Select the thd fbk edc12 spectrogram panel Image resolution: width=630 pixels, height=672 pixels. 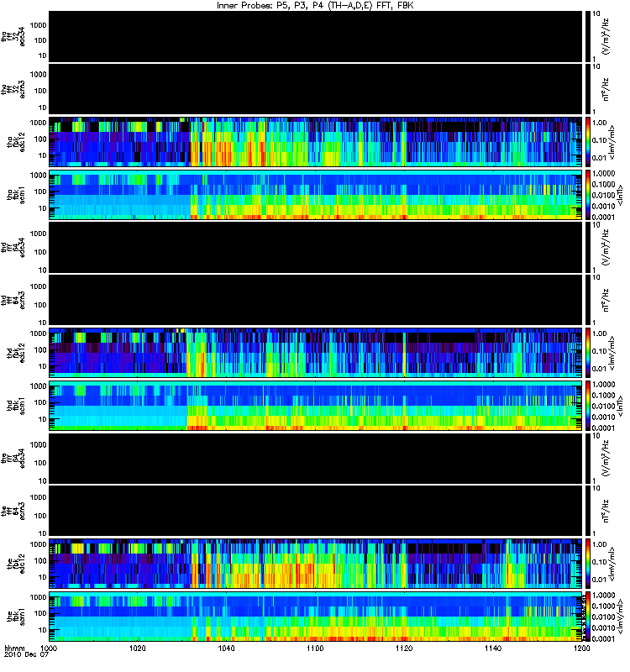(x=316, y=353)
